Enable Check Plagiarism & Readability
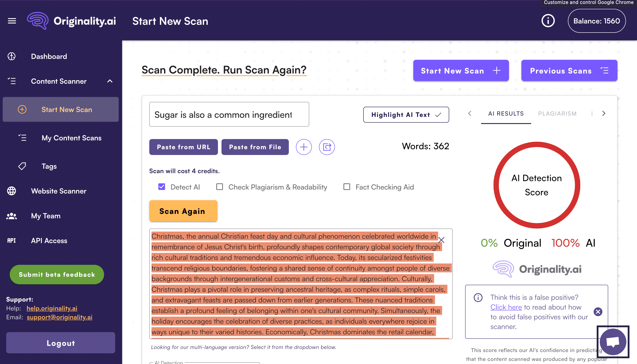637x364 pixels. 219,187
